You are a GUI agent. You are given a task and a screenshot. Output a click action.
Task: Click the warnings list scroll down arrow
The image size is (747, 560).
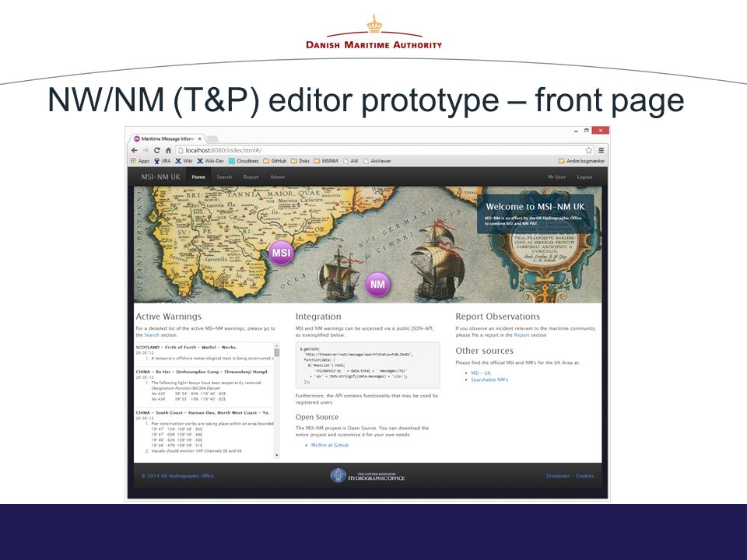[277, 456]
